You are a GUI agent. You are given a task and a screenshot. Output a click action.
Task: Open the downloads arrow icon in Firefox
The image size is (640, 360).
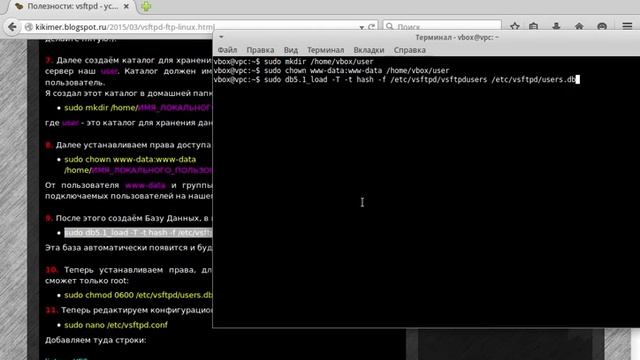(556, 27)
